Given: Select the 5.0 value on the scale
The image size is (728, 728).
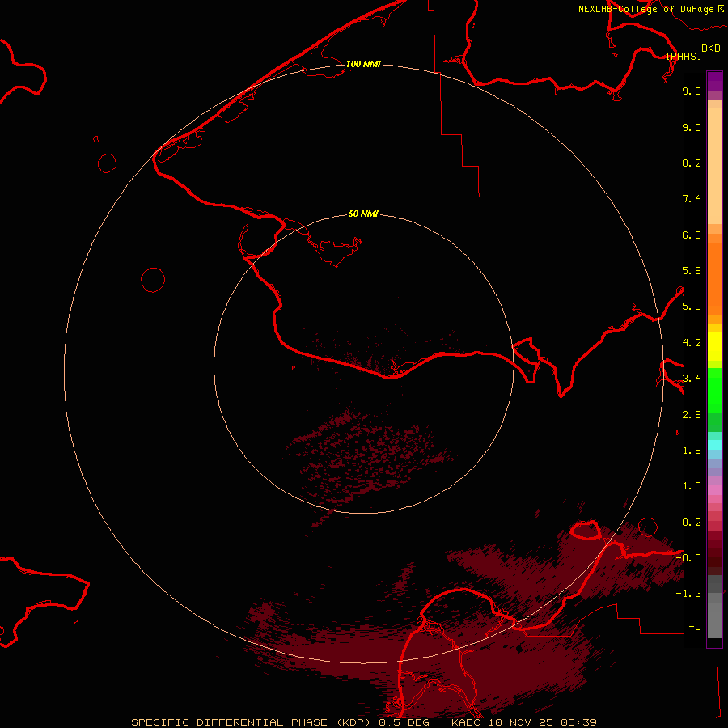Looking at the screenshot, I should pos(692,307).
